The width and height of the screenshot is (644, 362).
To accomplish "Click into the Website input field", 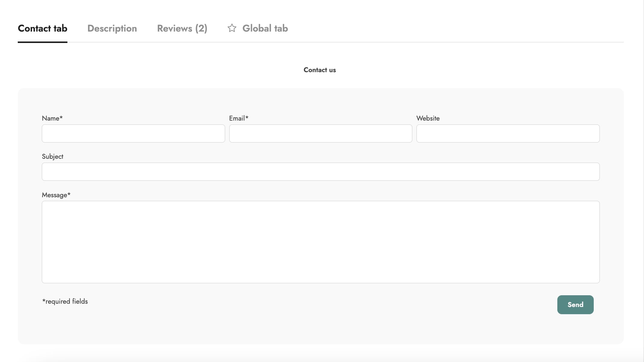I will point(508,133).
